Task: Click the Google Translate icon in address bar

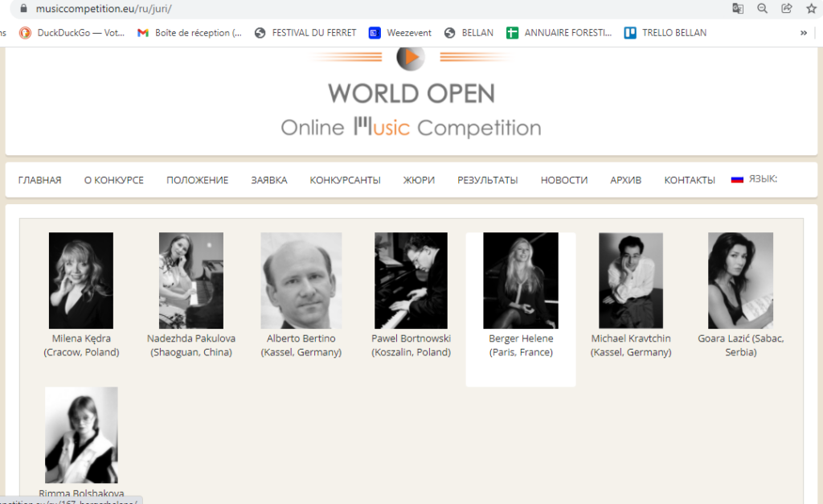Action: tap(737, 9)
